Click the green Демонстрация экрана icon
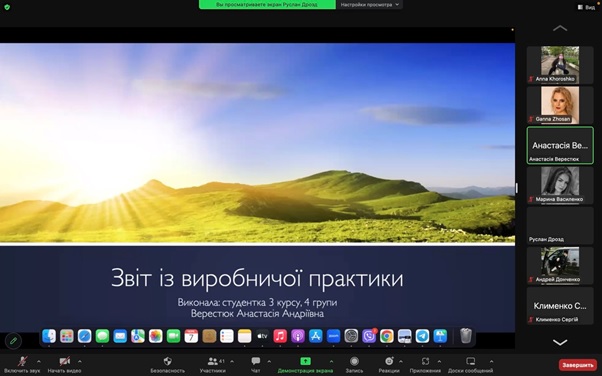The width and height of the screenshot is (602, 376). (x=305, y=361)
